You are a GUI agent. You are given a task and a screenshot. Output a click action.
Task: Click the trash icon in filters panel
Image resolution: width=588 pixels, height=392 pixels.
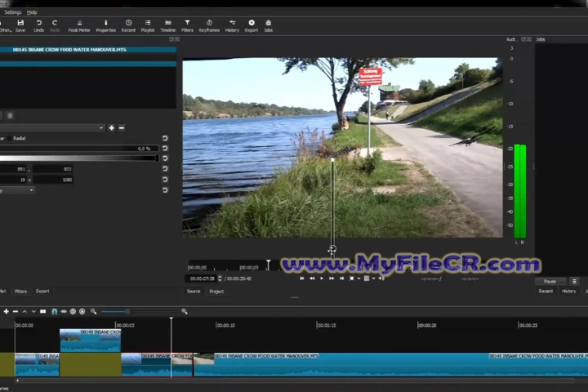tap(10, 115)
